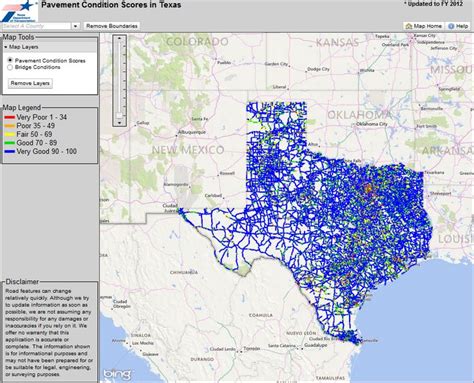Select Pavement Condition Scores radio button

[10, 60]
